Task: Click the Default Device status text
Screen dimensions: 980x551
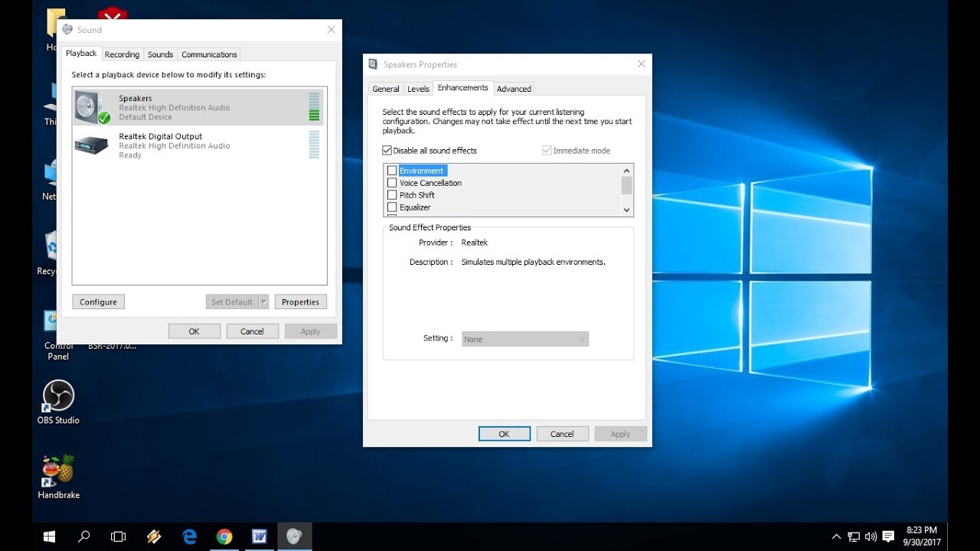Action: (x=145, y=117)
